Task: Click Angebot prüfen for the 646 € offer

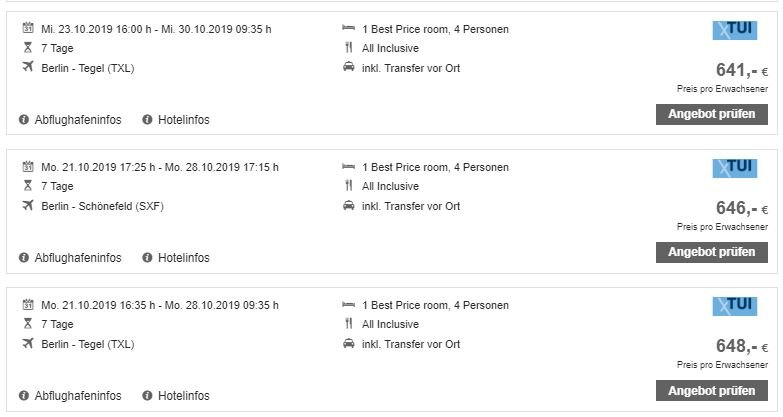Action: [712, 252]
